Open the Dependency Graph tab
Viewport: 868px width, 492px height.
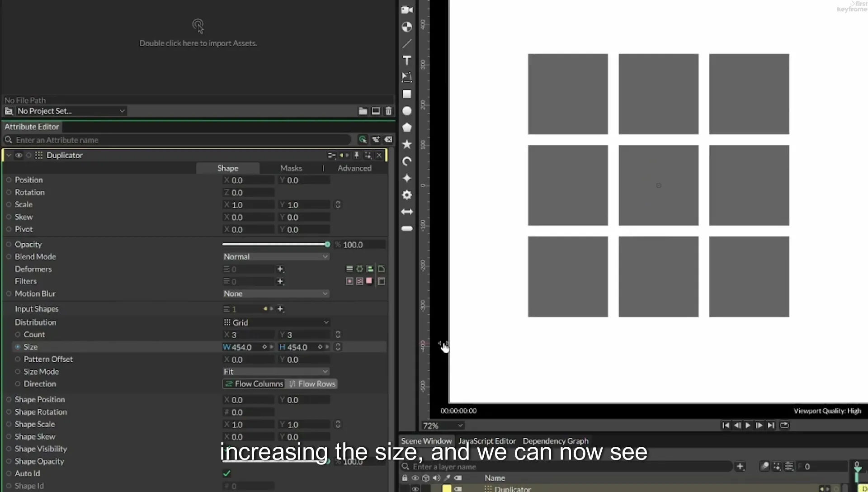pos(556,441)
